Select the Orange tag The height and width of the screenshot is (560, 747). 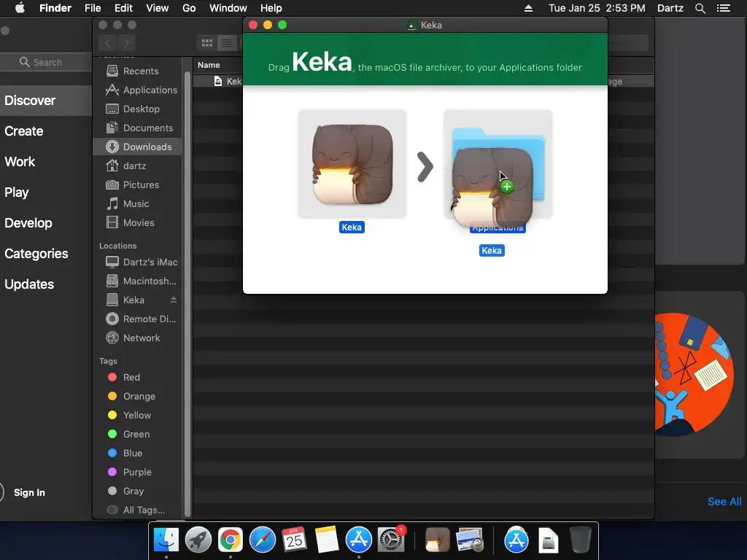coord(131,396)
